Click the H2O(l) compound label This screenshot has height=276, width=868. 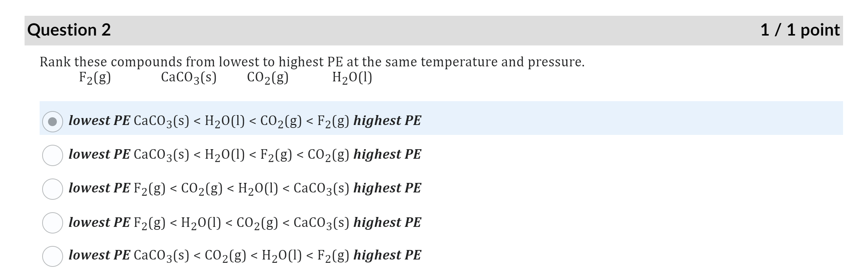tap(352, 77)
